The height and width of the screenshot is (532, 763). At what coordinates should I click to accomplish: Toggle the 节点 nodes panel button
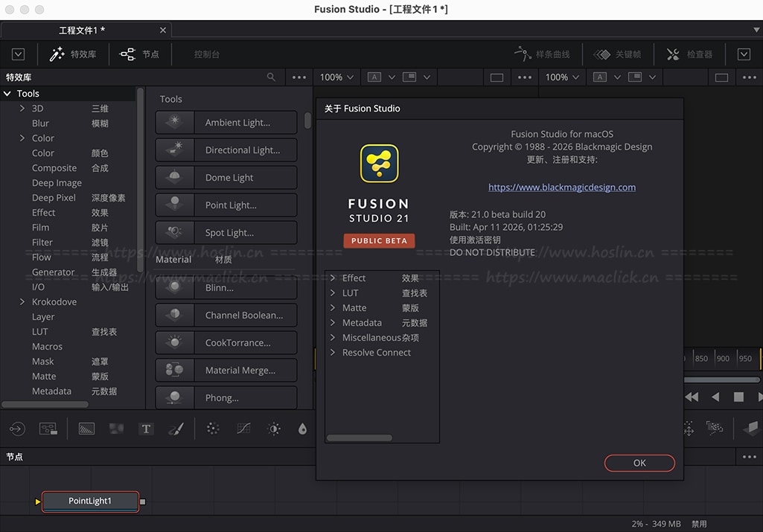pos(140,54)
